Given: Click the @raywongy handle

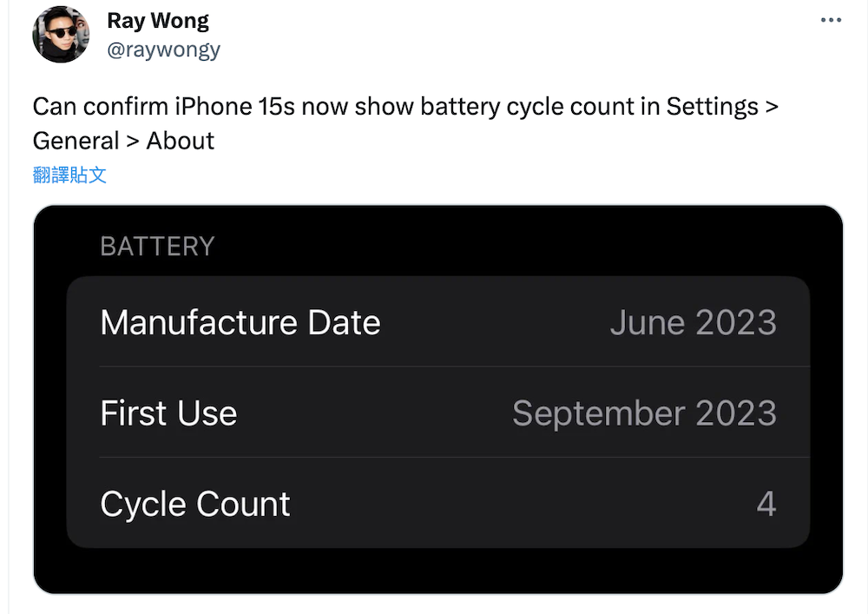Looking at the screenshot, I should (163, 50).
